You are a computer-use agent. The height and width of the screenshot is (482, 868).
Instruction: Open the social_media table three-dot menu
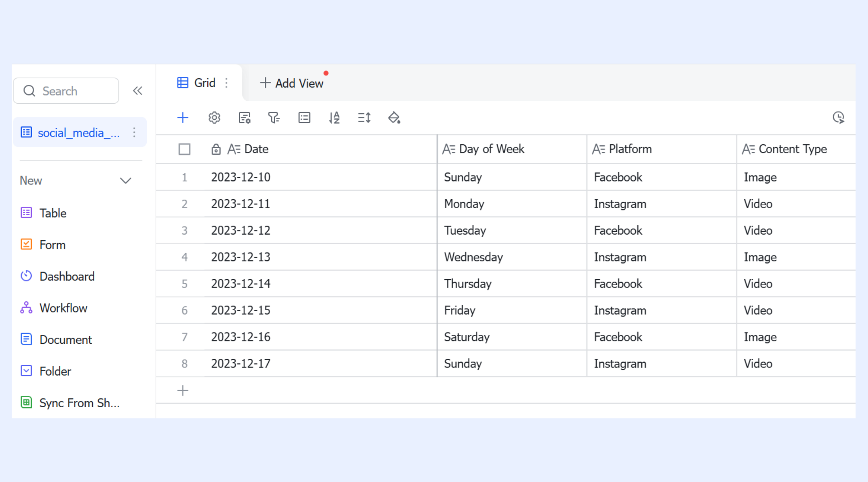click(x=134, y=133)
